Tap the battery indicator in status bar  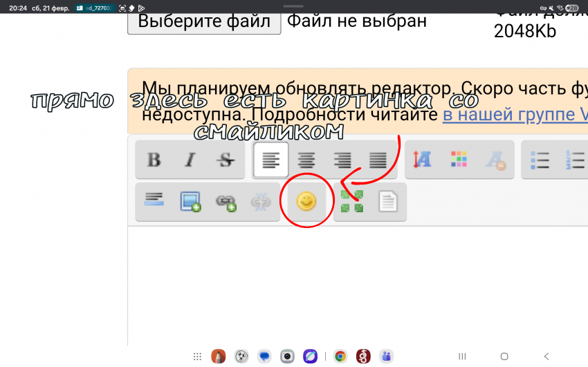click(x=572, y=8)
